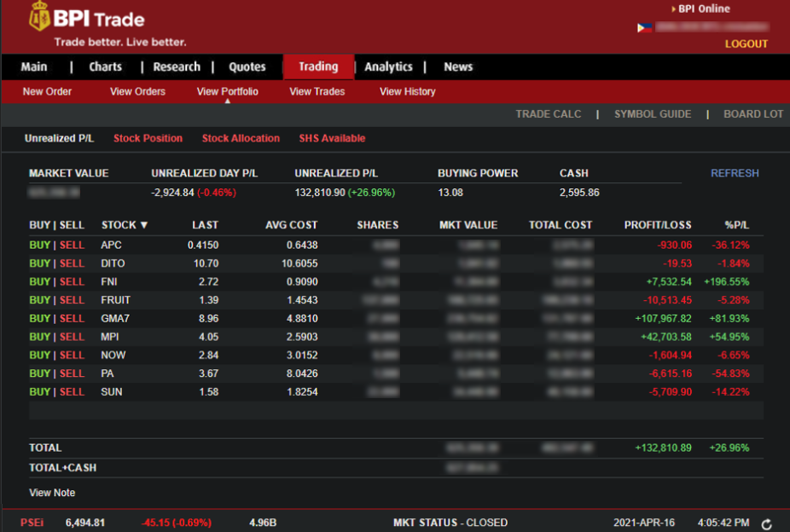This screenshot has width=790, height=532.
Task: Click SELL for APC
Action: pyautogui.click(x=72, y=246)
